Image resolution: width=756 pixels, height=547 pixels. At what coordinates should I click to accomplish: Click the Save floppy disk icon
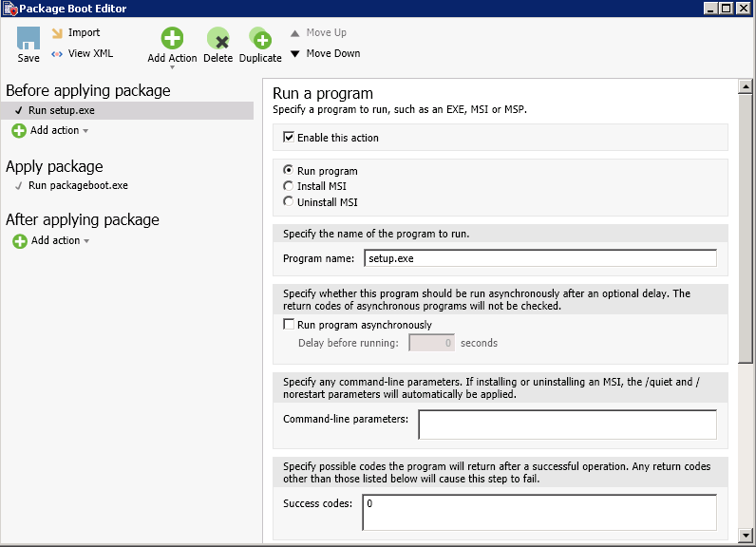pos(28,39)
